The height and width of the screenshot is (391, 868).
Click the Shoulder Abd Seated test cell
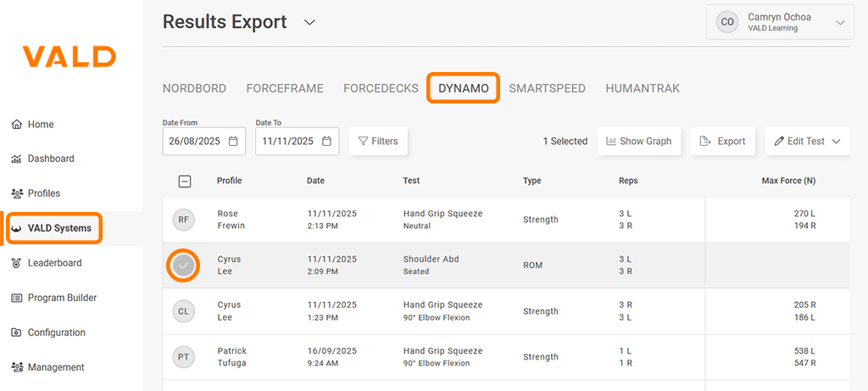tap(431, 265)
